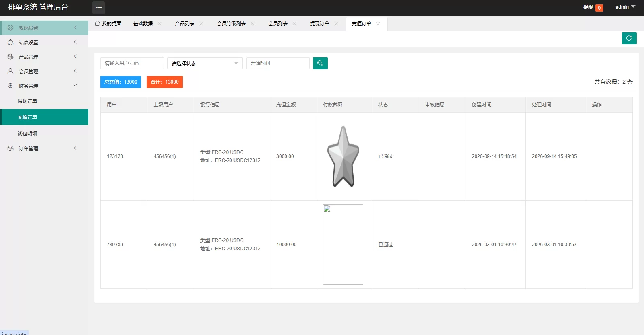
Task: Close the 会员等级列表 tab
Action: [253, 24]
